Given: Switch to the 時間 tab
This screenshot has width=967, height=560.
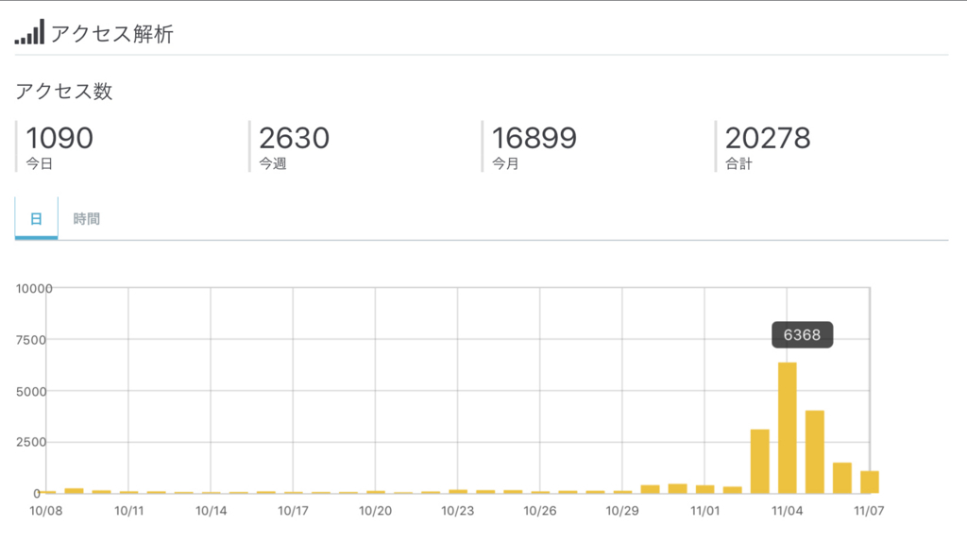Looking at the screenshot, I should [86, 219].
